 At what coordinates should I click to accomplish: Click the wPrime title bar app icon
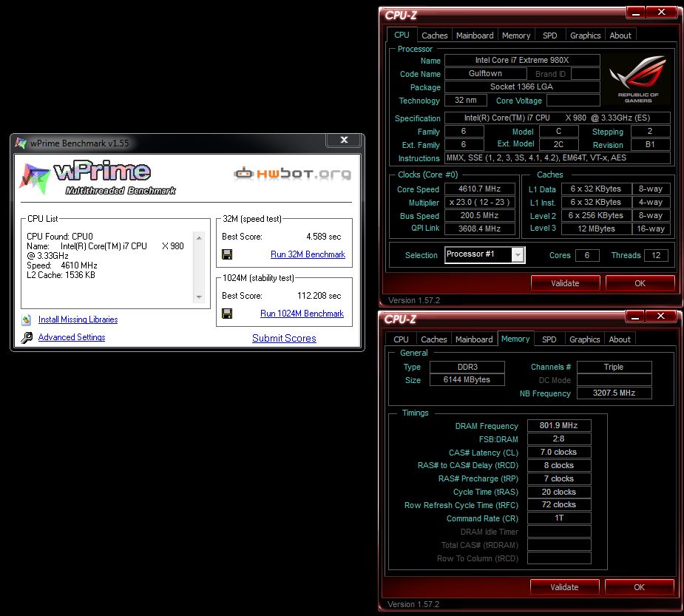point(21,143)
